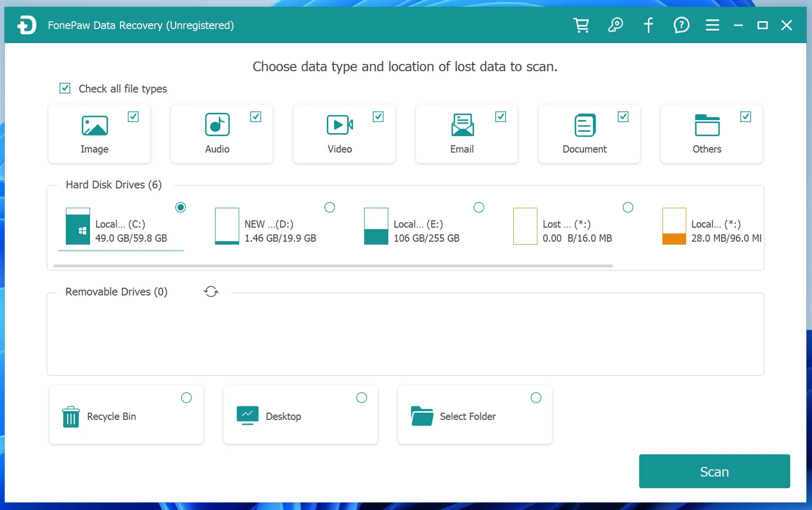
Task: Minimize the FonePaw window
Action: pos(738,25)
